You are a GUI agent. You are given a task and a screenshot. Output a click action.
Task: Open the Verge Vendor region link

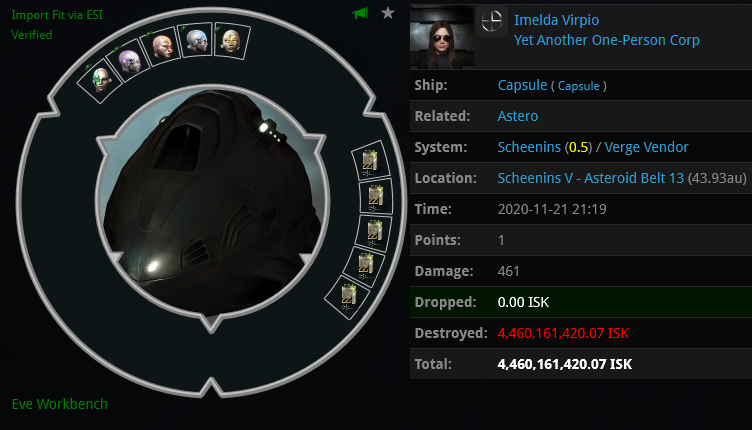[646, 147]
